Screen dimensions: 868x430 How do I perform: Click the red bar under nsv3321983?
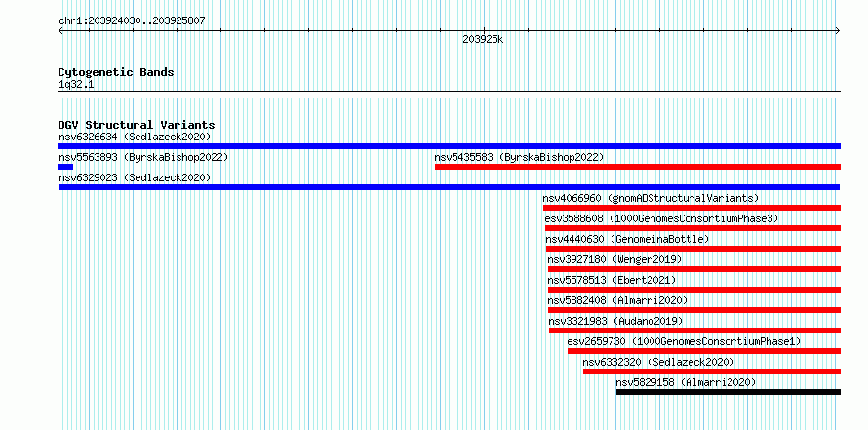point(694,331)
